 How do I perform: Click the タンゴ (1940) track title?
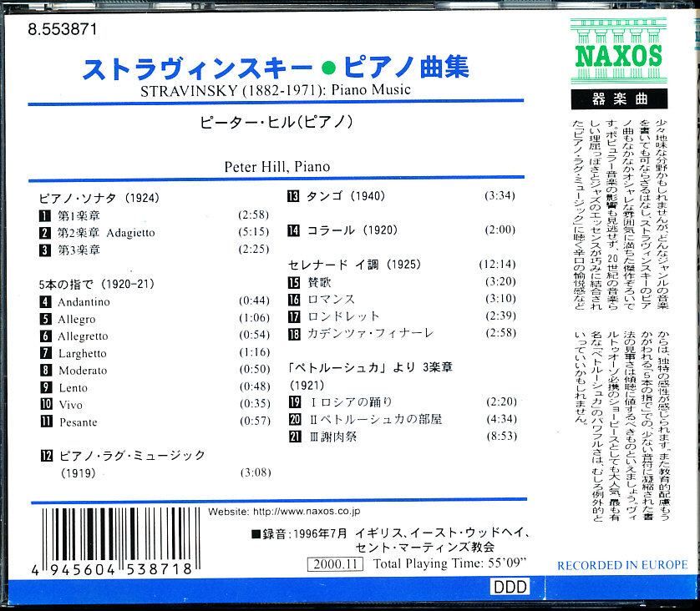tap(346, 196)
